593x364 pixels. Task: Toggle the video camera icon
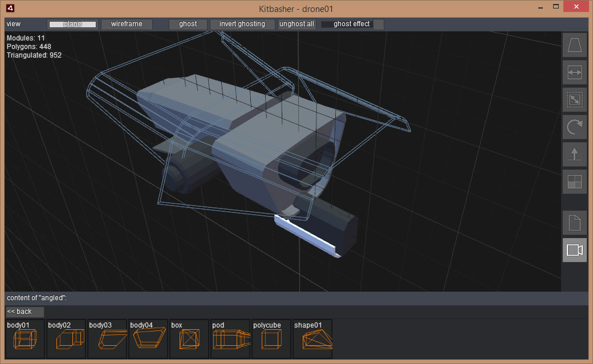[574, 250]
